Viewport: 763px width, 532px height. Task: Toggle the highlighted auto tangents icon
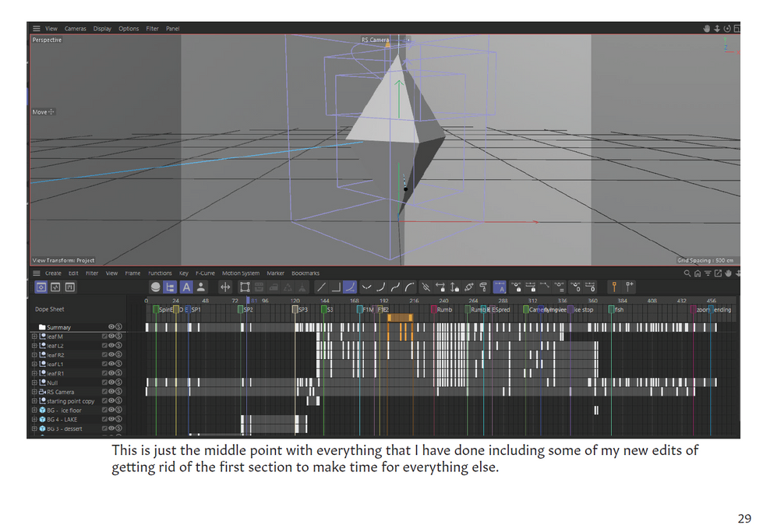(500, 287)
